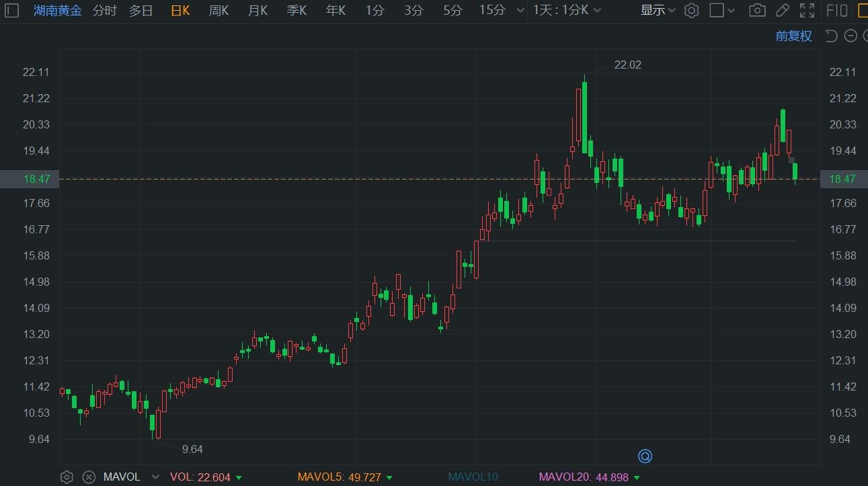Toggle the left sidebar panel icon
Screen dimensions: 868x486
click(12, 10)
